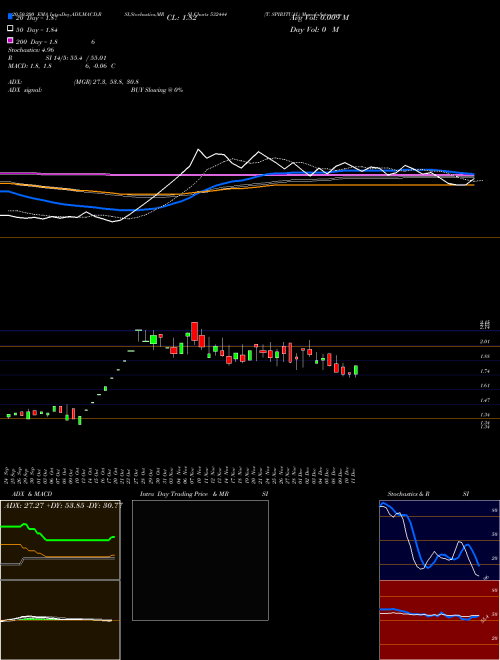
Task: Click the white 50 Day legend swatch
Action: [10, 29]
